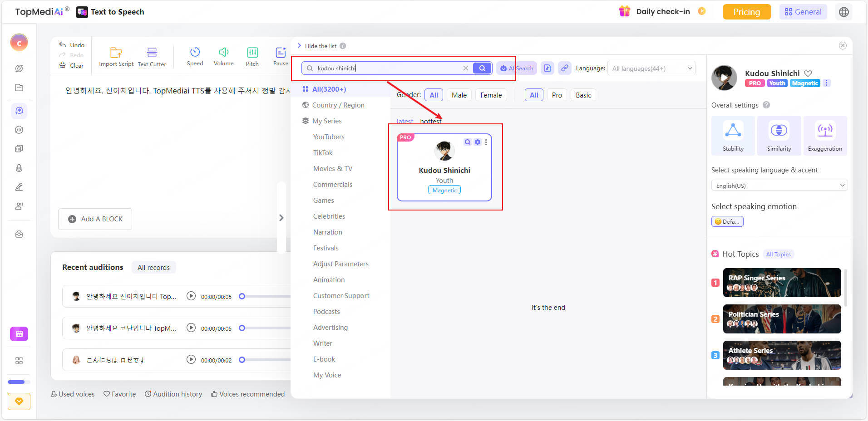868x421 pixels.
Task: Open settings gear on Kudou Shinichi card
Action: pos(478,142)
